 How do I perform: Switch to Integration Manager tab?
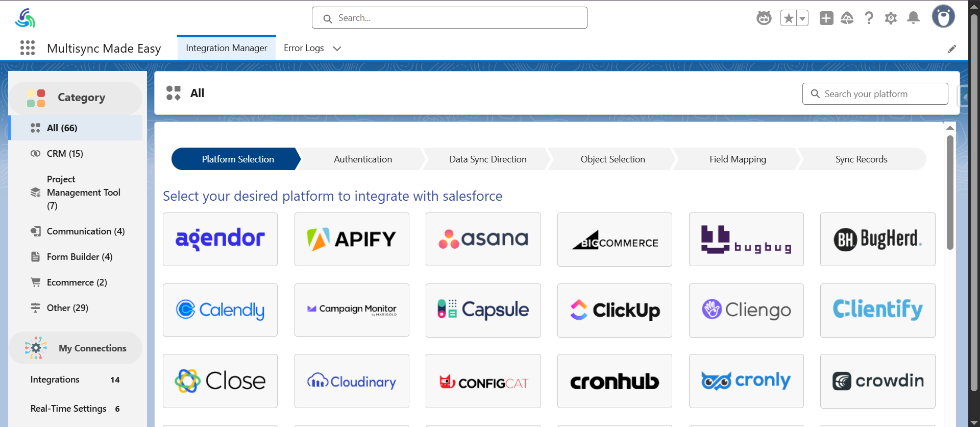tap(227, 48)
